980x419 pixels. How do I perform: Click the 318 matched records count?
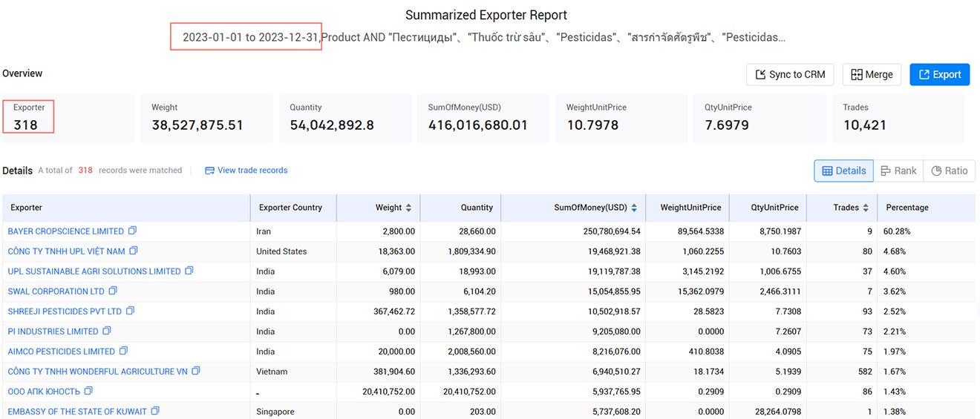pos(85,171)
